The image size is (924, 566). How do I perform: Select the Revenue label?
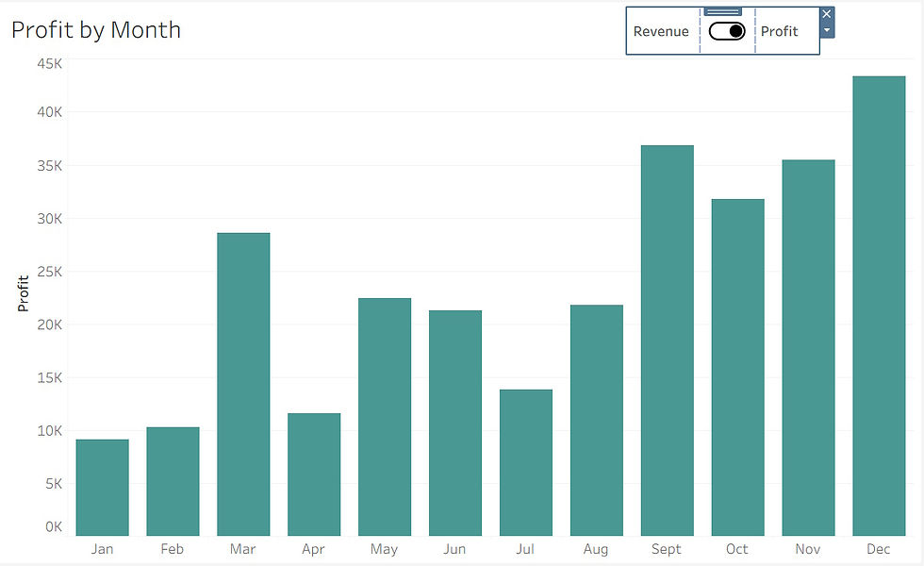tap(661, 31)
